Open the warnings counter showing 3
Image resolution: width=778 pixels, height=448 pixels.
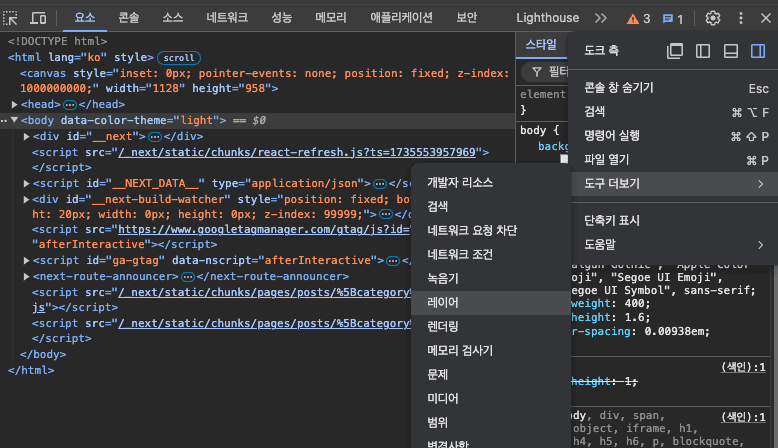pyautogui.click(x=639, y=19)
